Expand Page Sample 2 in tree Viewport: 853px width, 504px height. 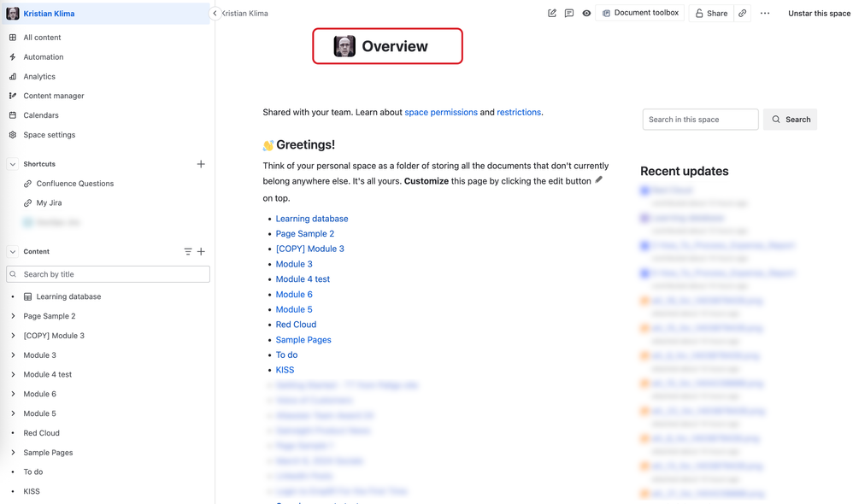pos(13,316)
